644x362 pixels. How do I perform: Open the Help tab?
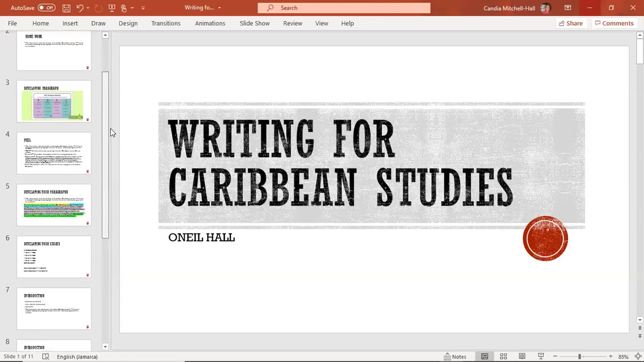347,23
